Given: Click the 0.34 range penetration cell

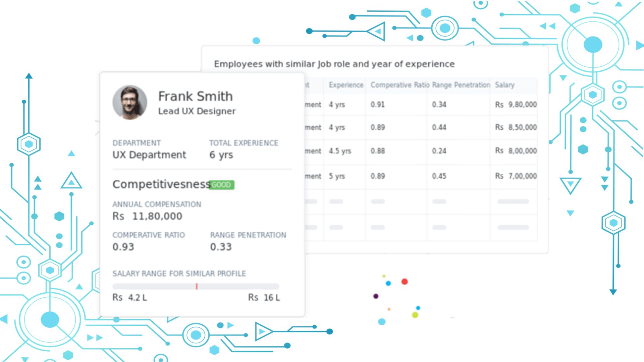Looking at the screenshot, I should (x=439, y=105).
